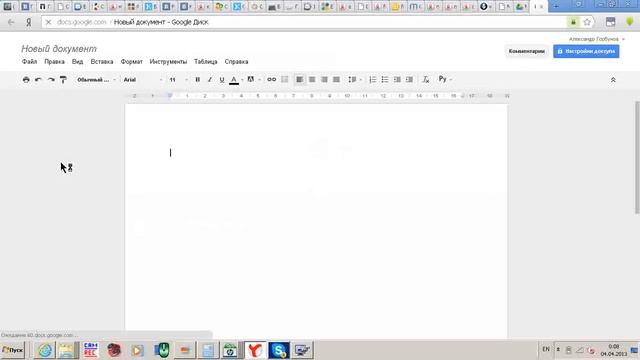Open the media player taskbar icon

pyautogui.click(x=137, y=350)
